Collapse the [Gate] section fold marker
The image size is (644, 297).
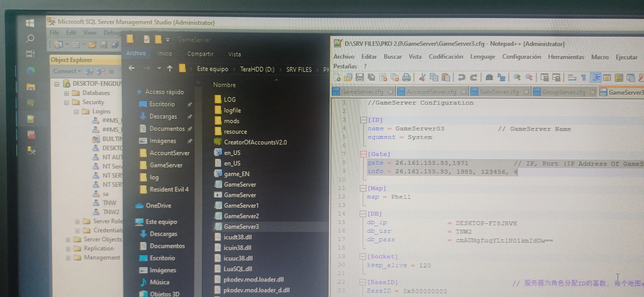point(363,154)
